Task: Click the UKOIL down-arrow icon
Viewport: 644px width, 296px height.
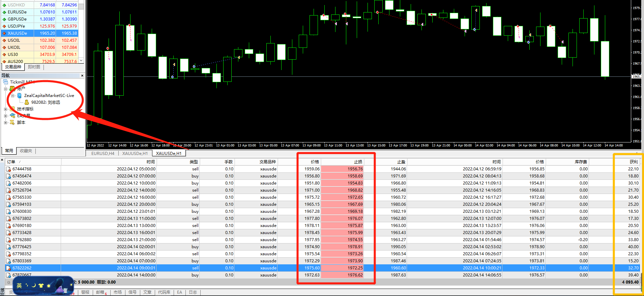Action: 4,47
